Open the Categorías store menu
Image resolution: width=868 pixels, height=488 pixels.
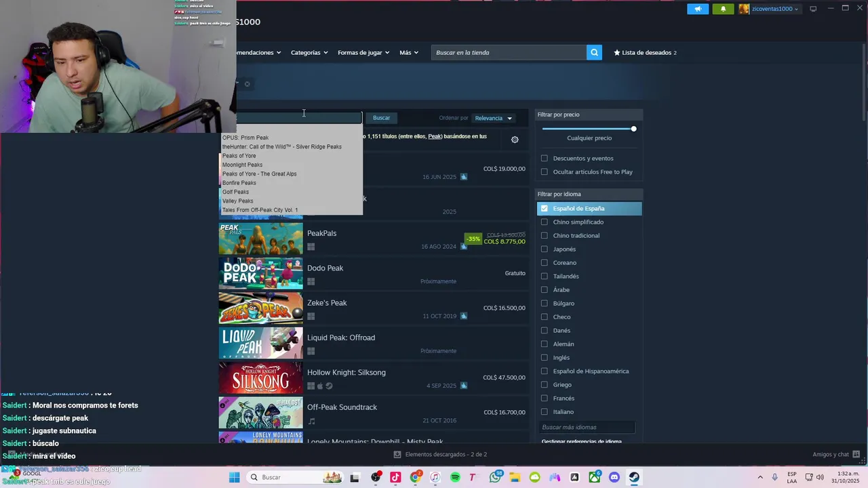pos(309,52)
